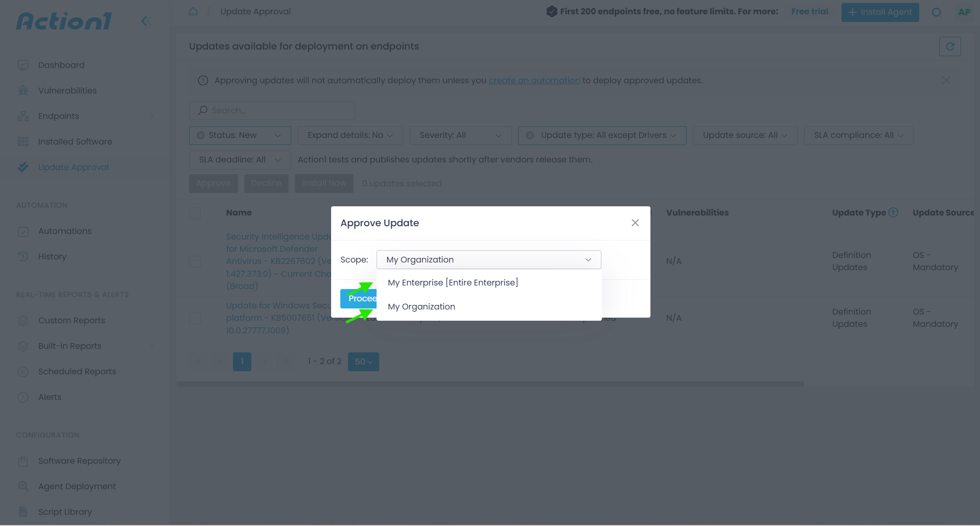This screenshot has height=526, width=980.
Task: Click the horizontal scrollbar under the table
Action: (x=490, y=384)
